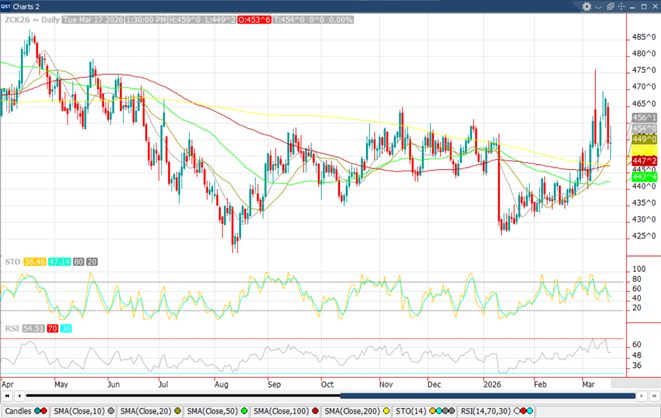Click the QST application icon in title bar

pyautogui.click(x=7, y=6)
